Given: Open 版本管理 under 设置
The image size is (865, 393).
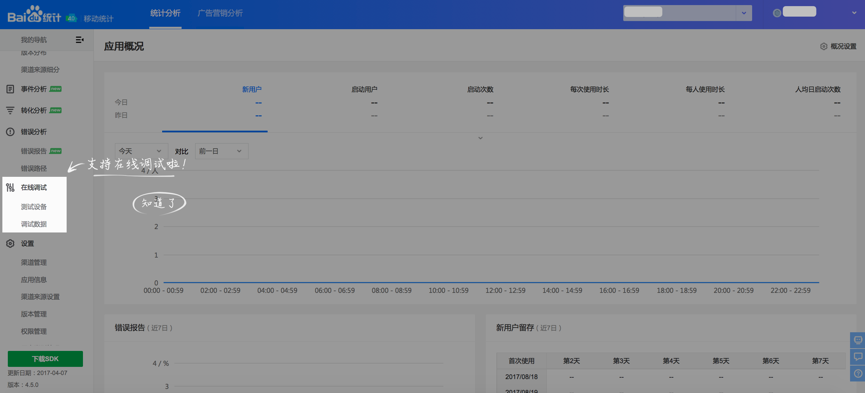Looking at the screenshot, I should coord(34,314).
